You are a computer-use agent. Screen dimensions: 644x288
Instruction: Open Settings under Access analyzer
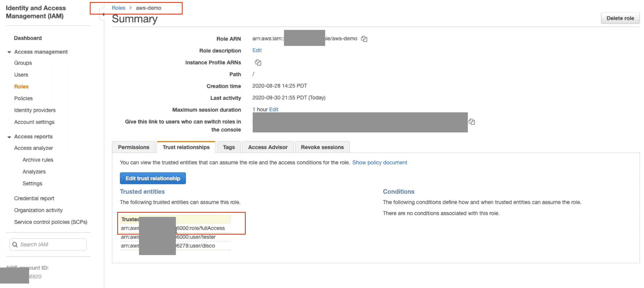(x=32, y=183)
